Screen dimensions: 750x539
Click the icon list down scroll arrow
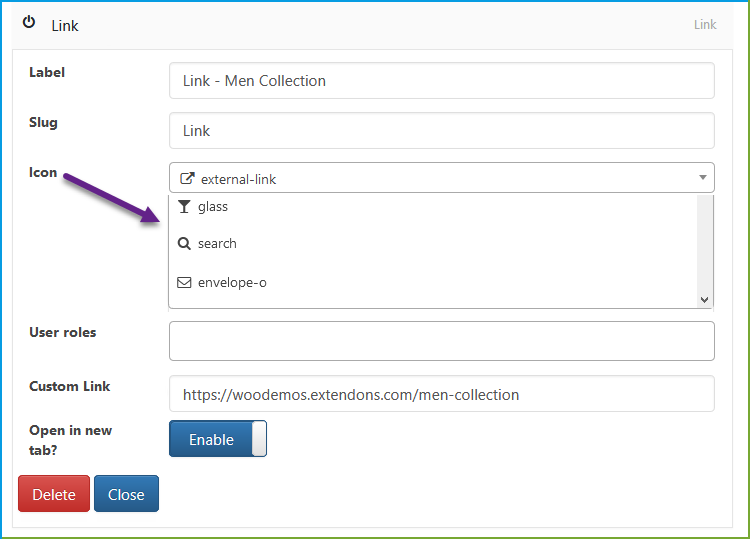pyautogui.click(x=704, y=300)
